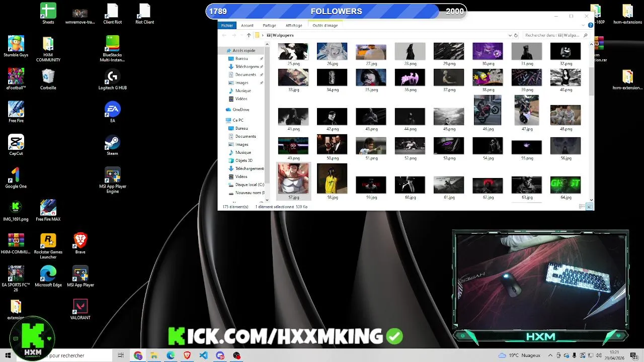Expand the Wallpapers breadcrumb chevron
The width and height of the screenshot is (644, 362).
263,35
